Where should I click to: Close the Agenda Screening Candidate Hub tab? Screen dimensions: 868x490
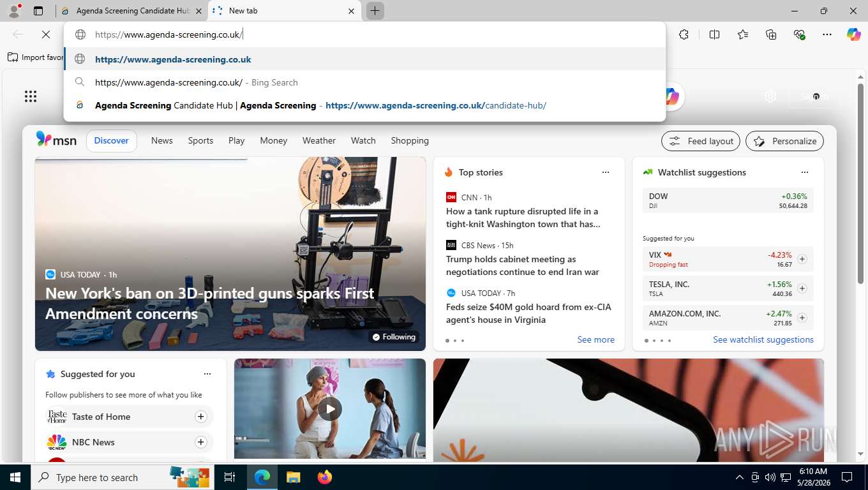(198, 11)
